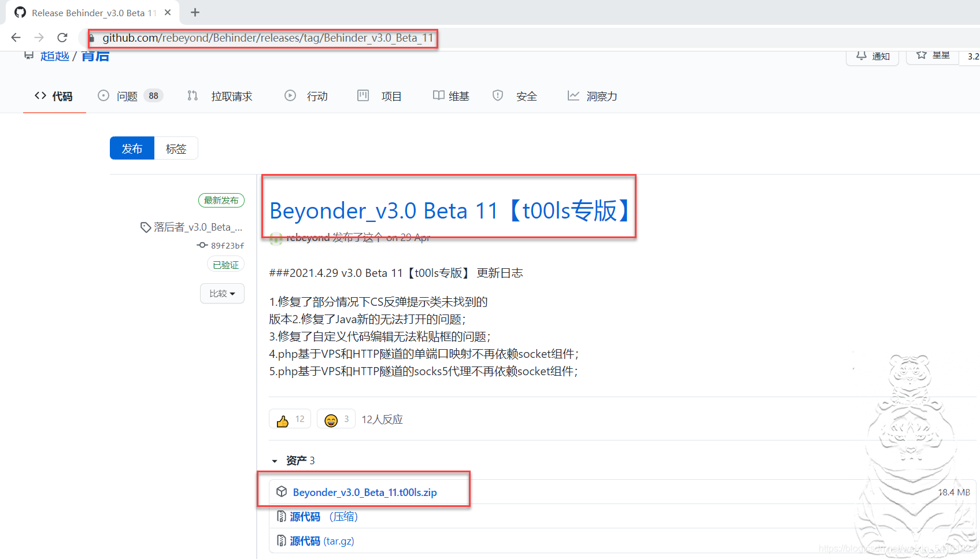
Task: Click the browser forward arrow
Action: click(x=39, y=38)
